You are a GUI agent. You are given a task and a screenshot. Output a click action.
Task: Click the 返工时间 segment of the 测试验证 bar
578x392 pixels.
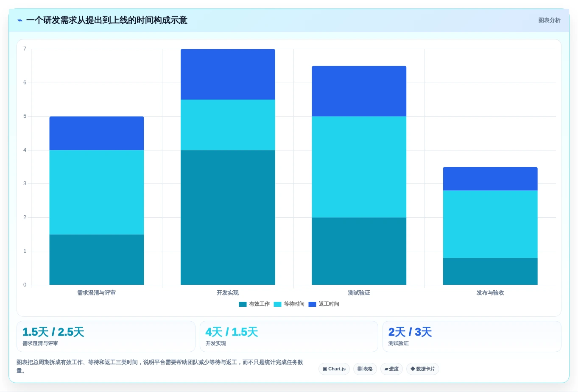359,91
